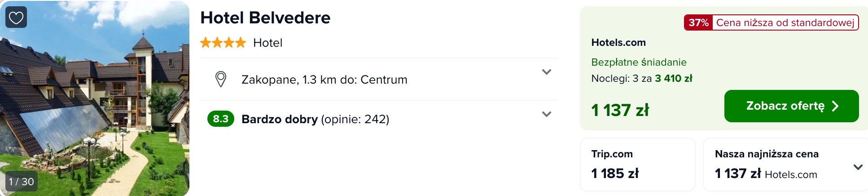Click the four-star rating icons

pyautogui.click(x=223, y=43)
